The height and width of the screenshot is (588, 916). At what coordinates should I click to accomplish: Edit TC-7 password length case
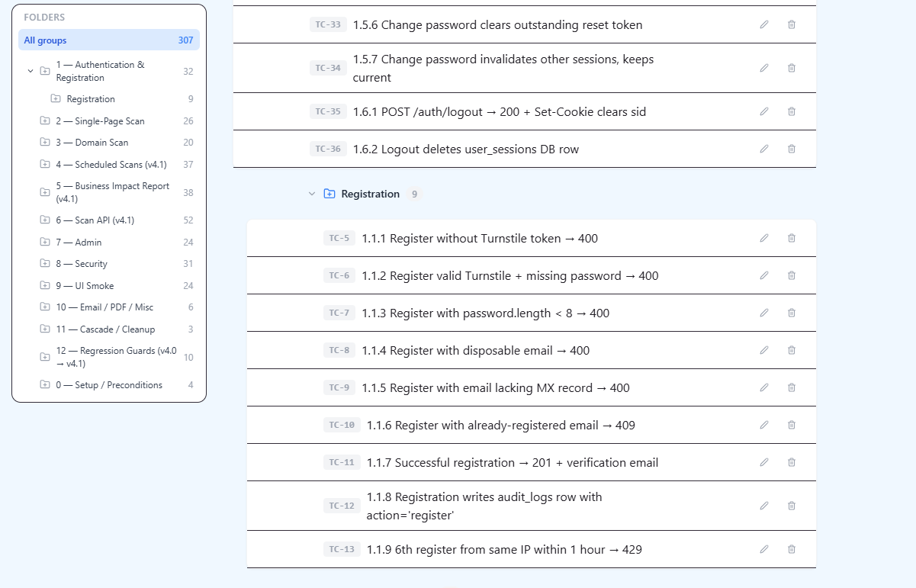(764, 313)
